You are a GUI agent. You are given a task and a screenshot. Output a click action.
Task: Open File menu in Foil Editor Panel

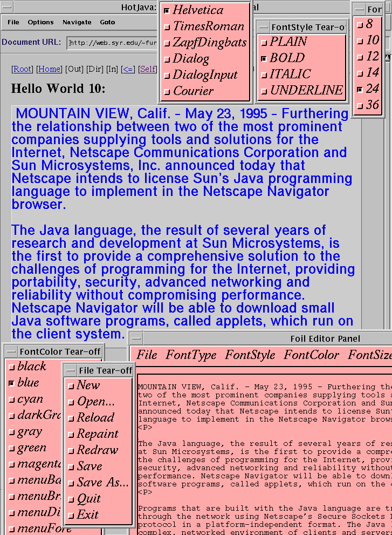point(147,355)
